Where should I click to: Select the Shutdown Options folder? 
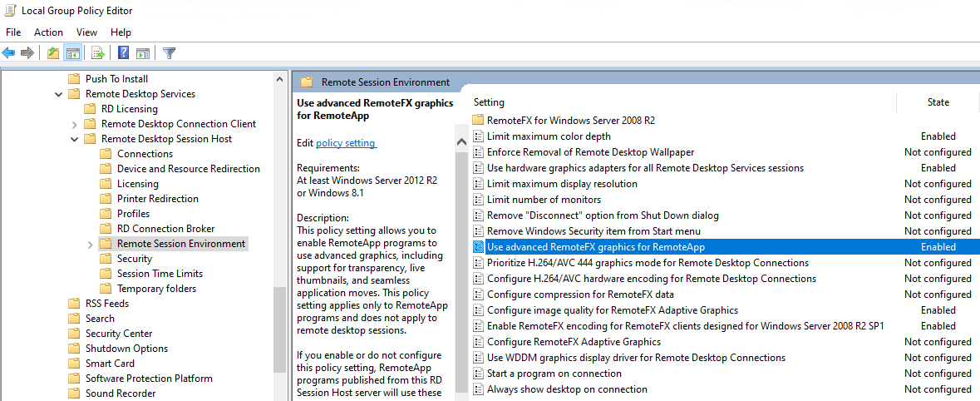click(x=127, y=349)
